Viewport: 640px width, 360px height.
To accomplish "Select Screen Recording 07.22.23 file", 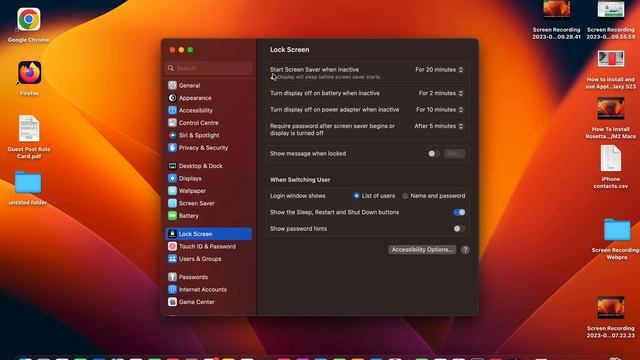I will point(611,307).
